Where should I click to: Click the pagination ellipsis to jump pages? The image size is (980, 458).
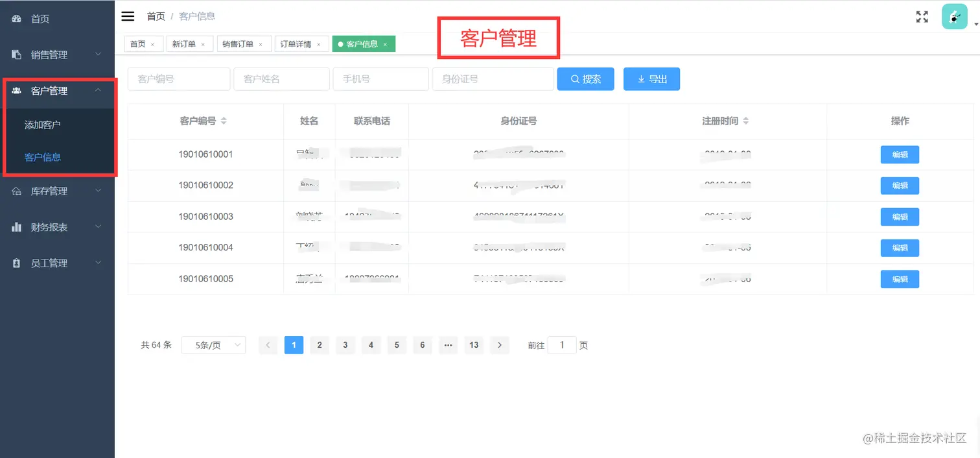pyautogui.click(x=448, y=345)
